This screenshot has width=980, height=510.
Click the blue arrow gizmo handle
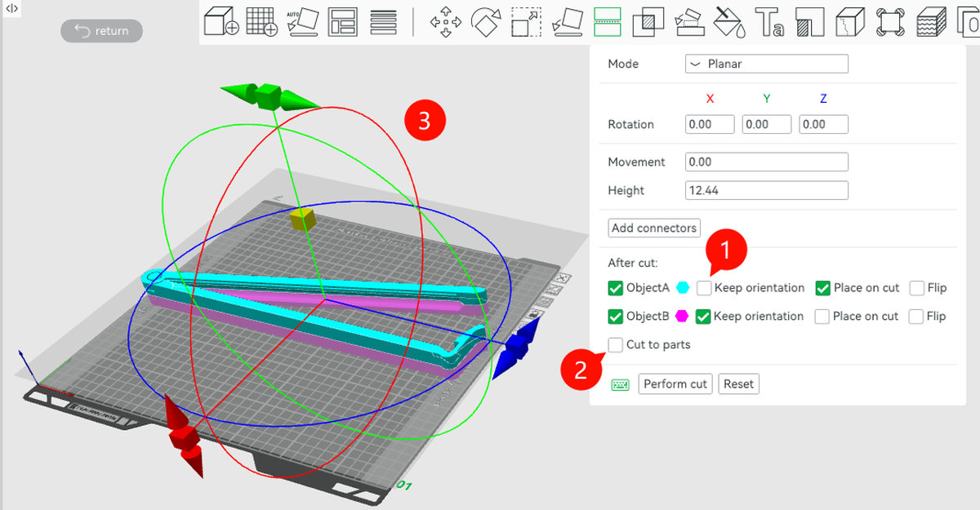point(518,348)
